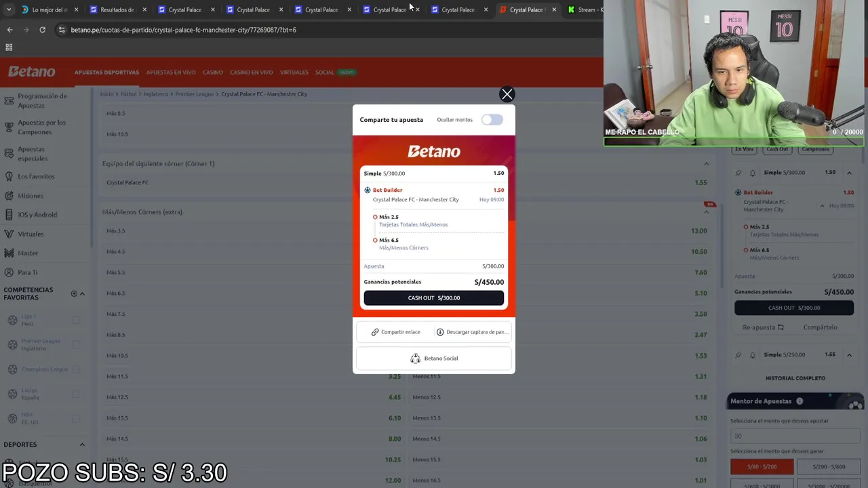Collapse the Bet Builder selections in betslip
The width and height of the screenshot is (868, 488).
pos(822,206)
